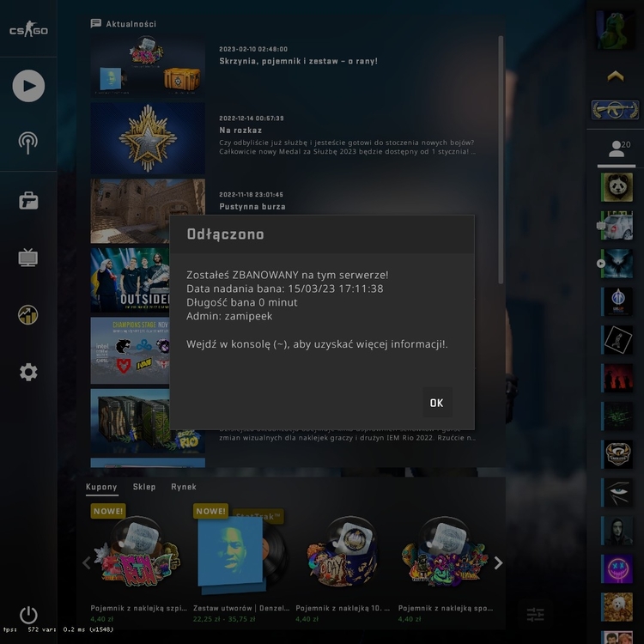
Task: Open the settings gear icon
Action: pos(28,372)
